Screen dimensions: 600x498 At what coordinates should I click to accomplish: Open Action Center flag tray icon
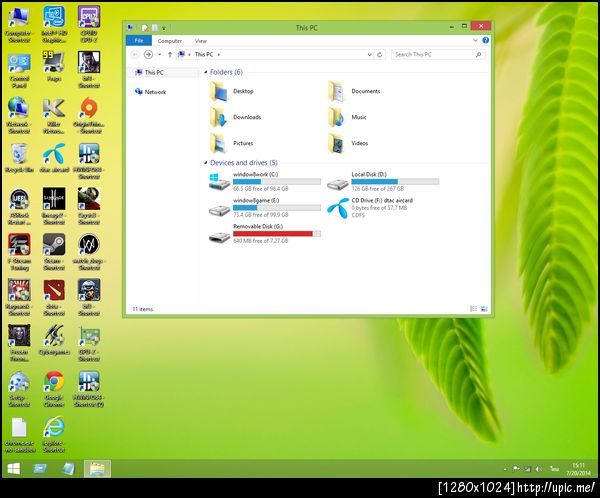516,469
